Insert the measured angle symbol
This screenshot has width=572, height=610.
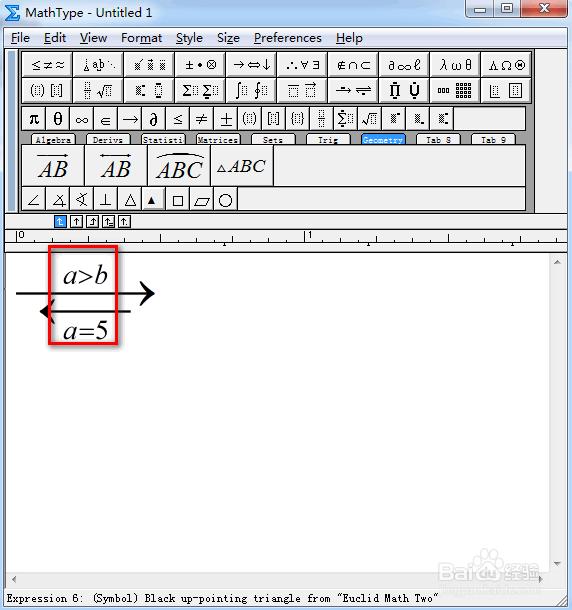[x=58, y=200]
